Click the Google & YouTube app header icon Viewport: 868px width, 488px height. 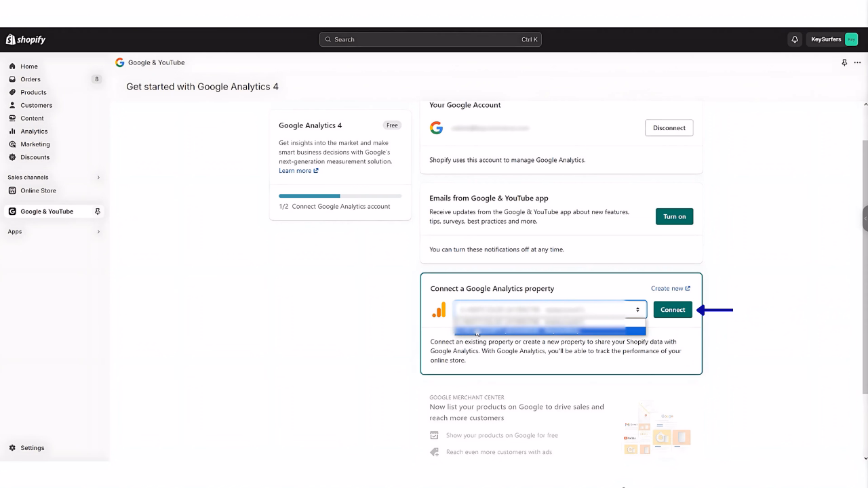[x=120, y=62]
